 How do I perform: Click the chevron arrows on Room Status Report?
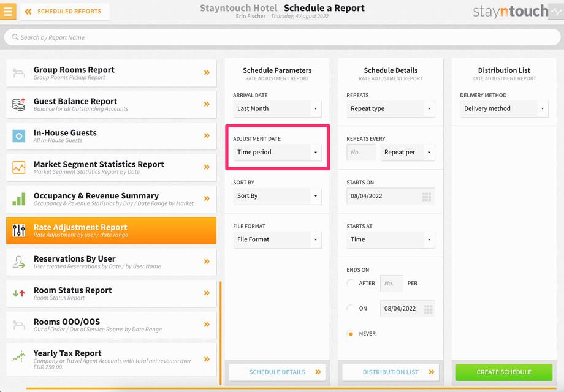pyautogui.click(x=207, y=293)
